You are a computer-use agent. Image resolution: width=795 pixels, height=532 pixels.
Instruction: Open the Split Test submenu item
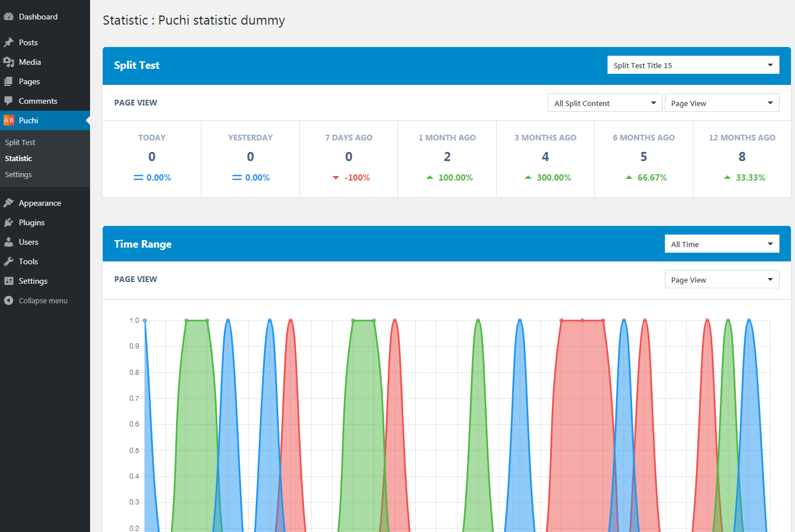click(x=20, y=142)
